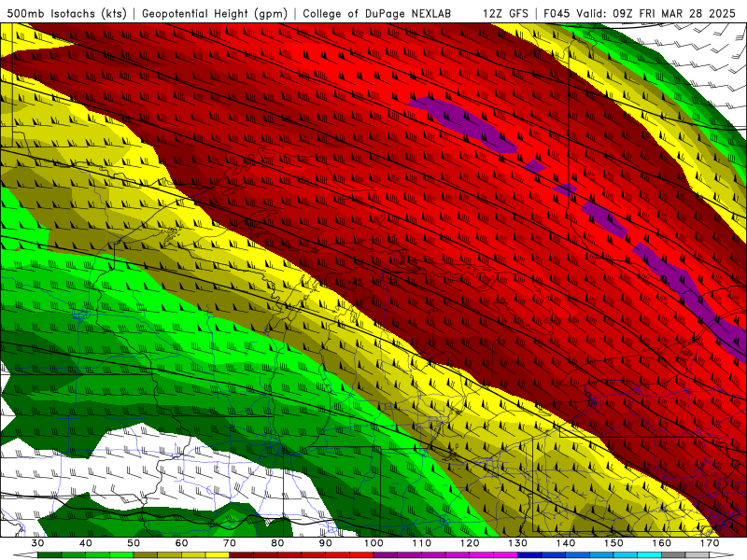
Task: Click the magenta 125–130 kt colorbar segment
Action: (506, 555)
